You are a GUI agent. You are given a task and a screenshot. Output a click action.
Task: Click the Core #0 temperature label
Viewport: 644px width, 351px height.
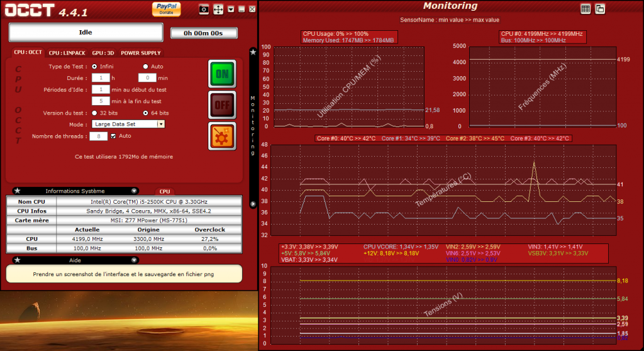click(347, 138)
